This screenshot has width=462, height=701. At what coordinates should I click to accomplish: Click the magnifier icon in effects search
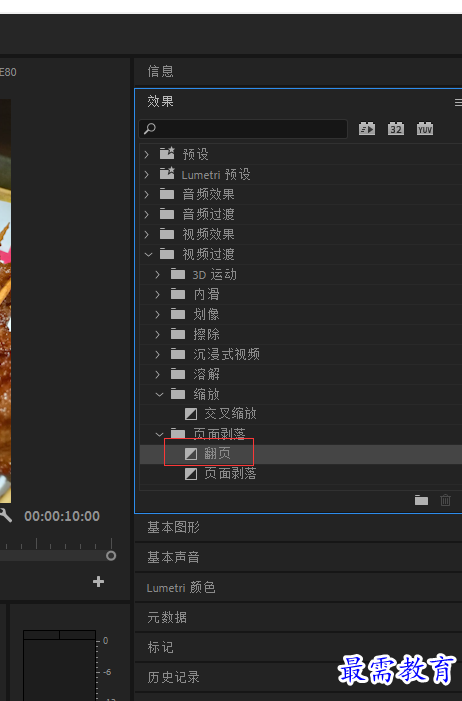point(150,129)
